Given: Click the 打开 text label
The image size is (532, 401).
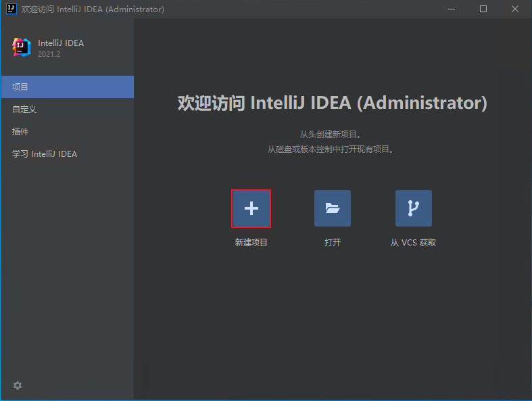Looking at the screenshot, I should [x=333, y=242].
